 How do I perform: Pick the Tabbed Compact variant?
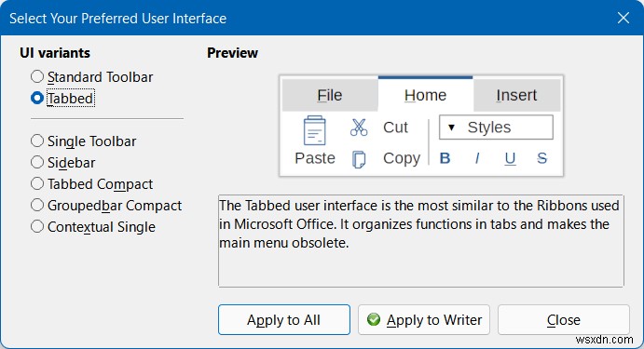pyautogui.click(x=91, y=183)
